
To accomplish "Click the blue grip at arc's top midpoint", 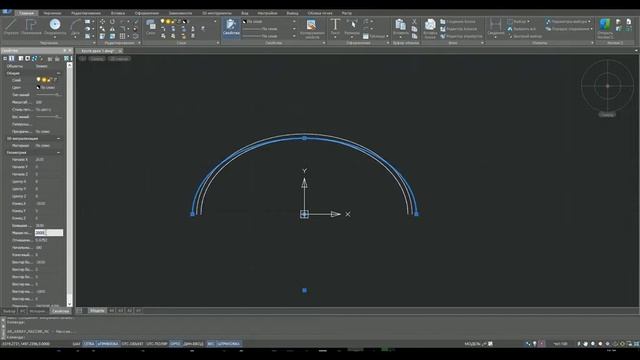I will (304, 138).
